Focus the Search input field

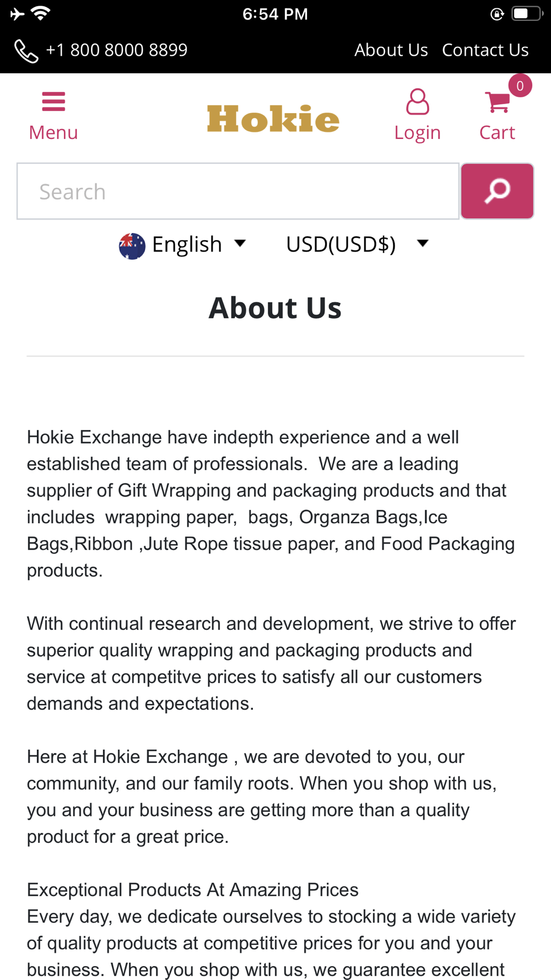[238, 191]
